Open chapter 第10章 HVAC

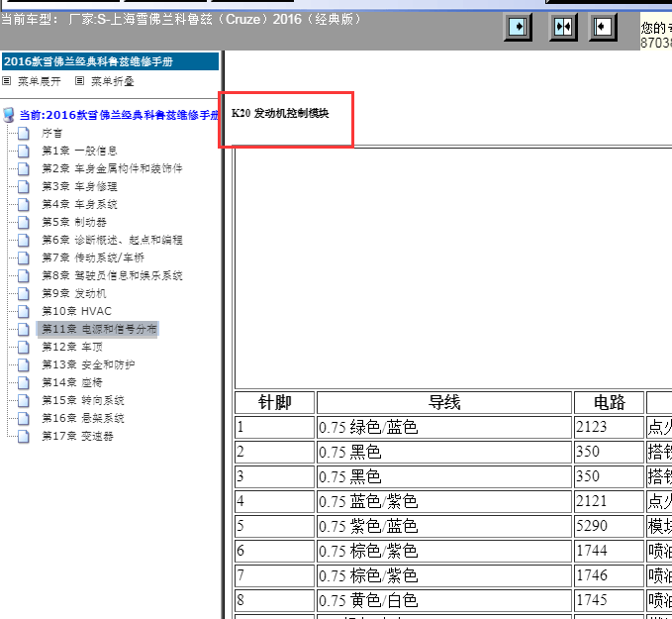tap(76, 311)
